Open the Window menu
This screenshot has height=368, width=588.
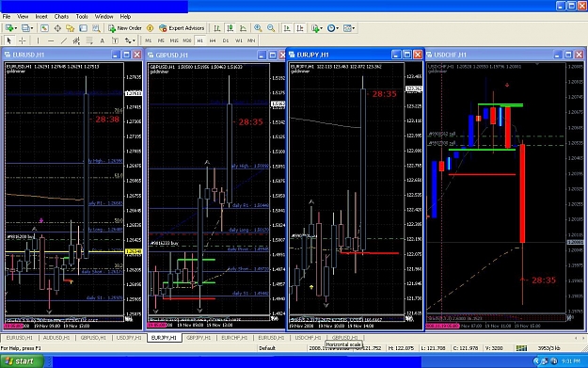[103, 17]
